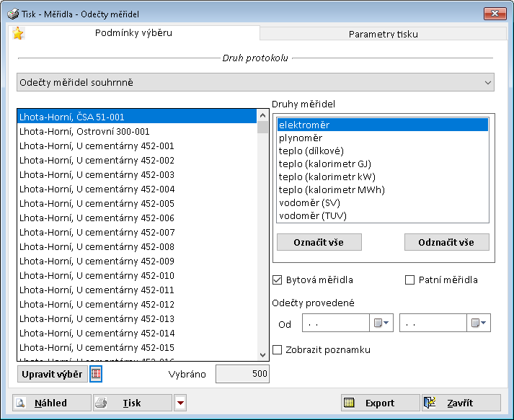Open calendar picker for the Od start date
The width and height of the screenshot is (514, 420).
coord(381,323)
